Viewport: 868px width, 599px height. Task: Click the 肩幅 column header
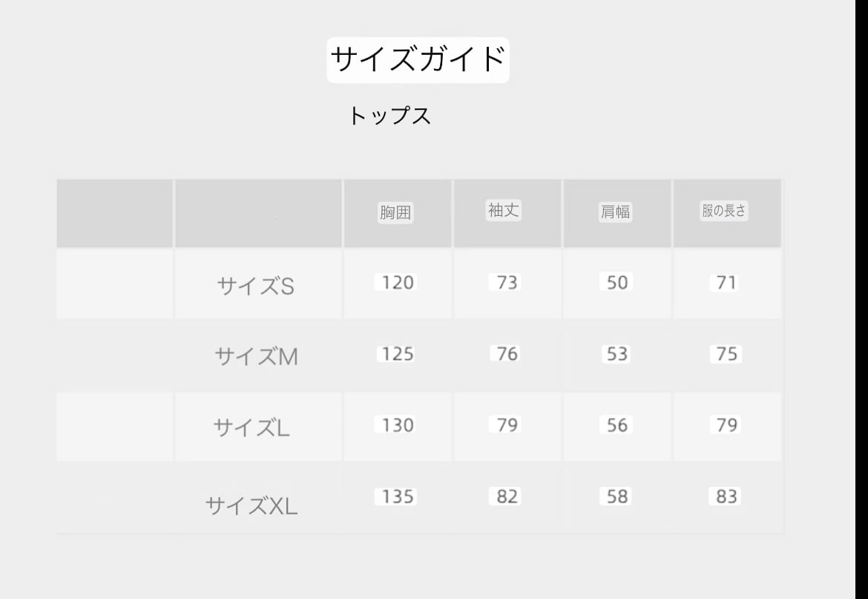pyautogui.click(x=615, y=212)
